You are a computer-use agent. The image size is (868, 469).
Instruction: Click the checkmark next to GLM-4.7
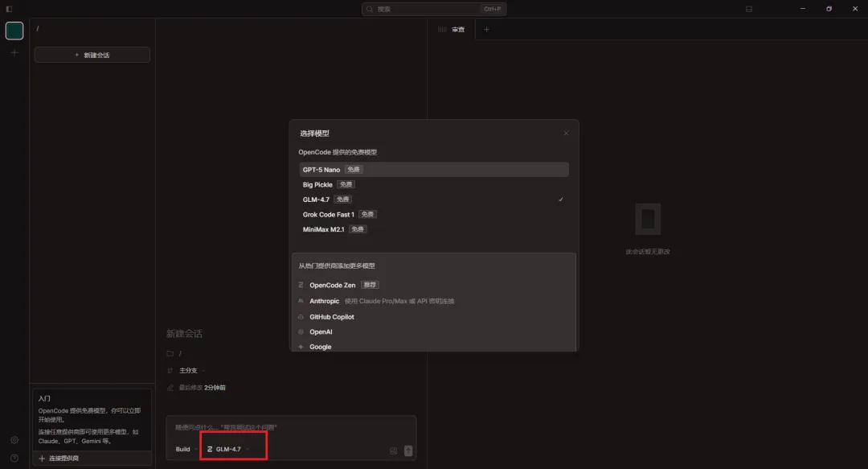pos(561,200)
